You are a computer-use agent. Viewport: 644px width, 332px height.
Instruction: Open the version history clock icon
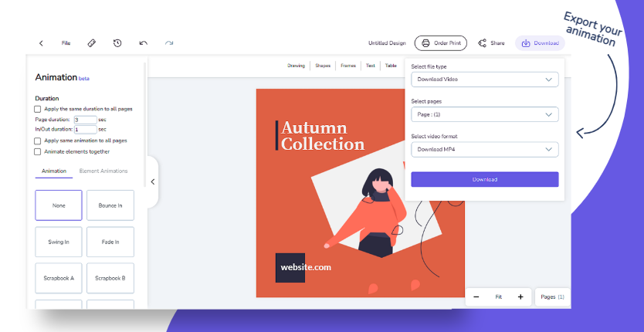(x=117, y=43)
